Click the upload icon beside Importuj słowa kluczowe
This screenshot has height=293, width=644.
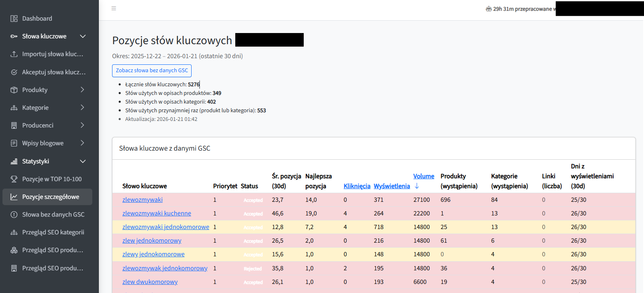14,54
